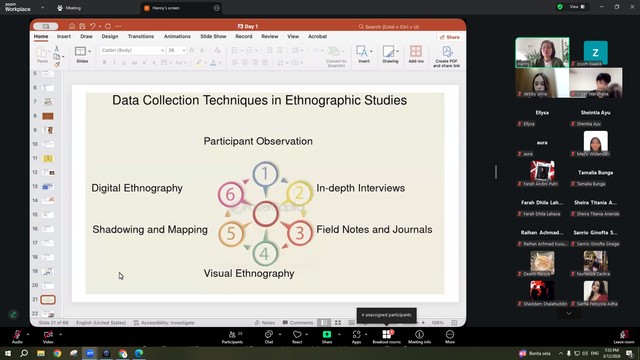Click the Cut scissors icon
The image size is (640, 360).
[x=57, y=48]
